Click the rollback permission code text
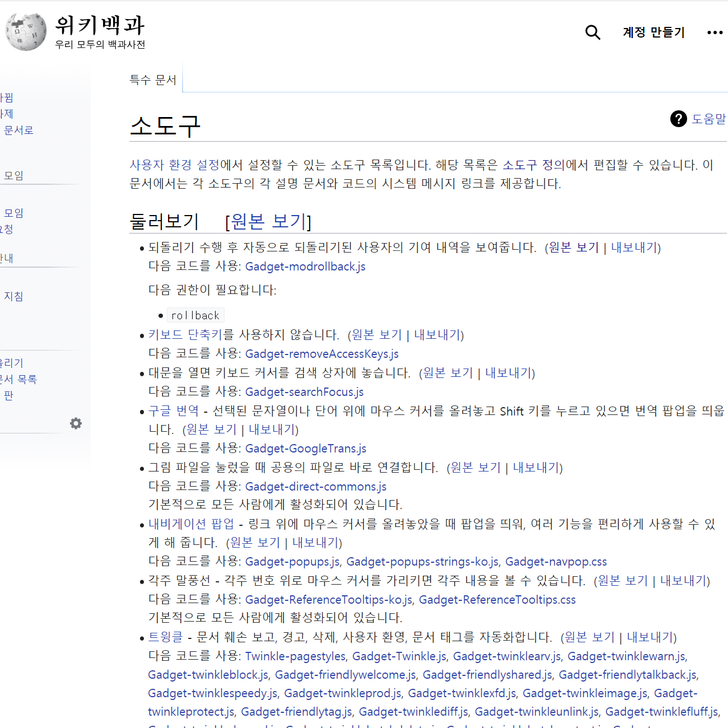The height and width of the screenshot is (728, 728). (x=195, y=315)
